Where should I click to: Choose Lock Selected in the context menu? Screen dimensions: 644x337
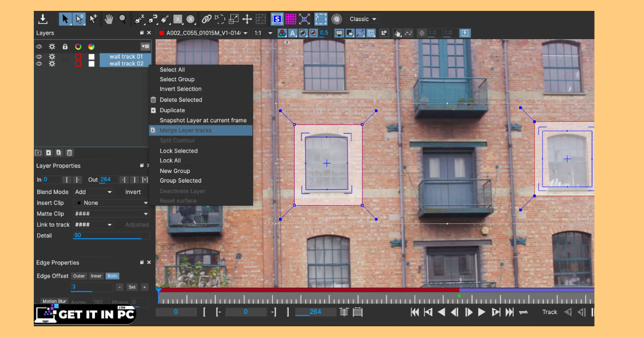click(x=179, y=151)
